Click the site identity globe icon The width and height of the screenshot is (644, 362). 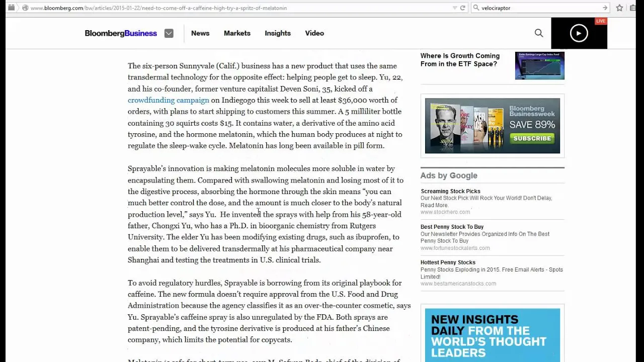tap(25, 8)
